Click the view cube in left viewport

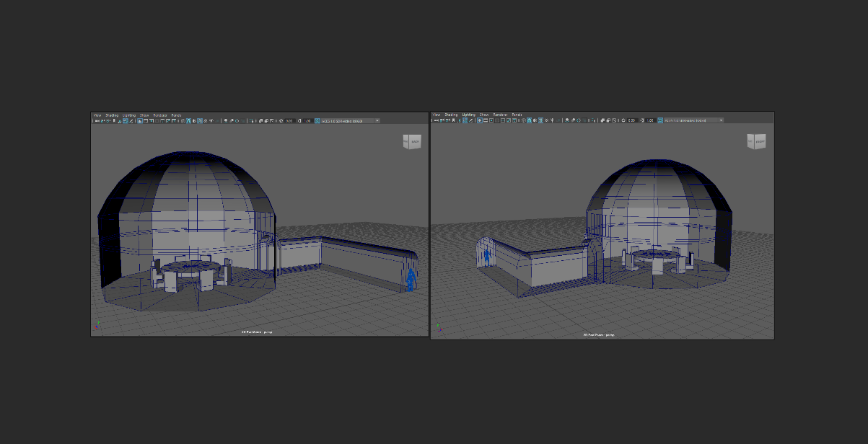coord(411,142)
